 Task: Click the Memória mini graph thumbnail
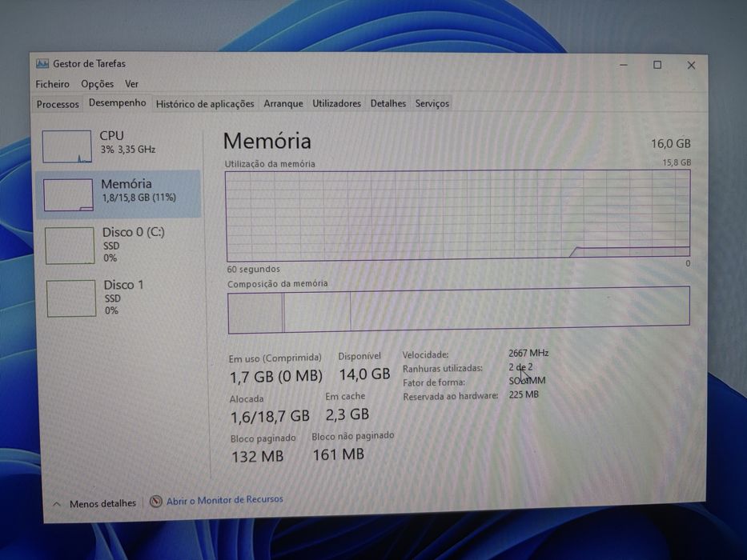point(68,194)
